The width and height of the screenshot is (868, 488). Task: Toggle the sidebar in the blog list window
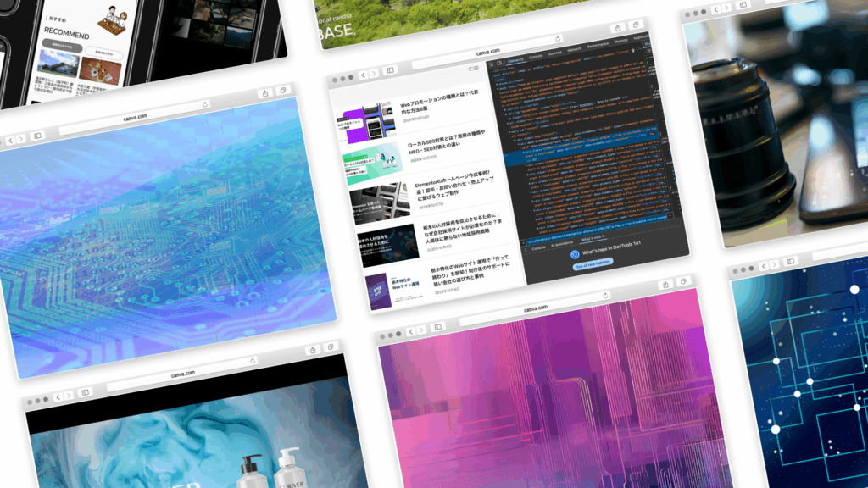pyautogui.click(x=390, y=70)
